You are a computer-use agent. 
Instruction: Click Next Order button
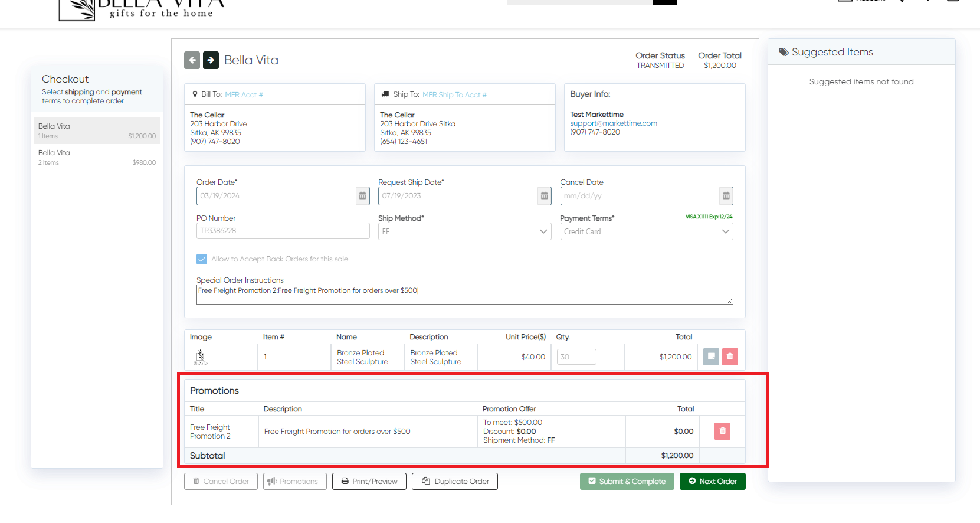pyautogui.click(x=713, y=482)
